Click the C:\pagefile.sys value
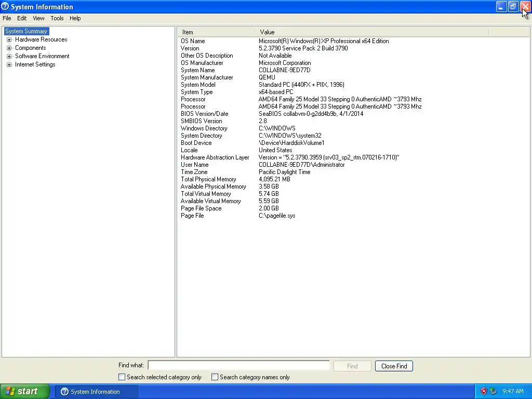Viewport: 532px width, 399px height. [277, 216]
